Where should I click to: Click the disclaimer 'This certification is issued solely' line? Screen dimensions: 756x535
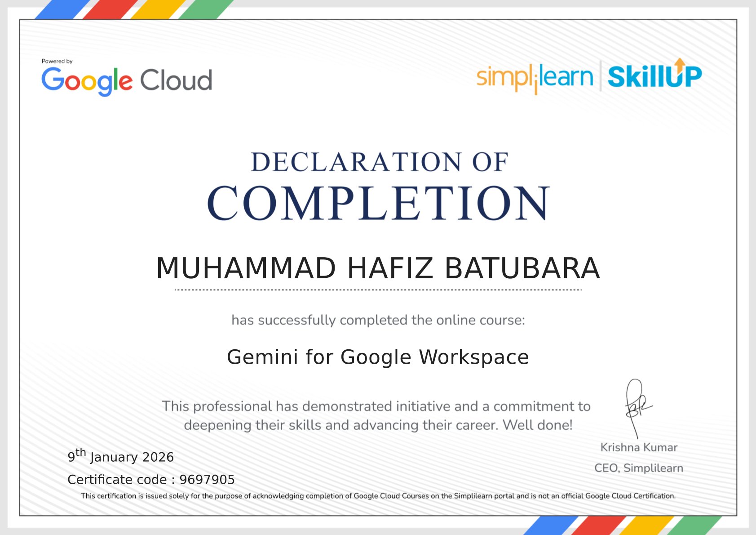pyautogui.click(x=378, y=496)
